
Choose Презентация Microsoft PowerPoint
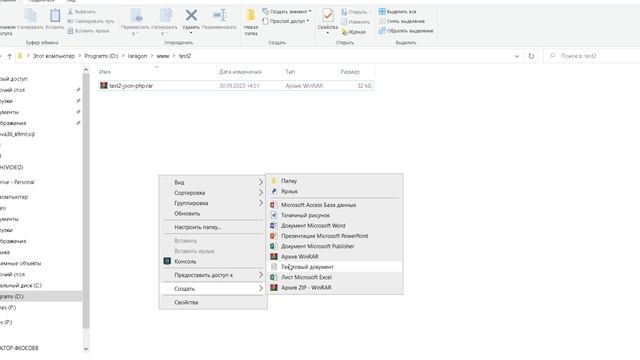point(335,236)
